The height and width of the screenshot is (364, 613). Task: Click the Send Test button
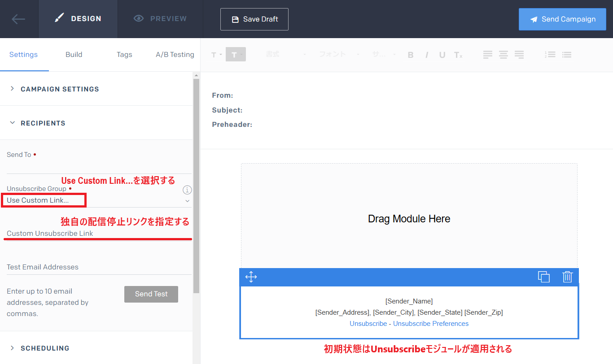(151, 294)
